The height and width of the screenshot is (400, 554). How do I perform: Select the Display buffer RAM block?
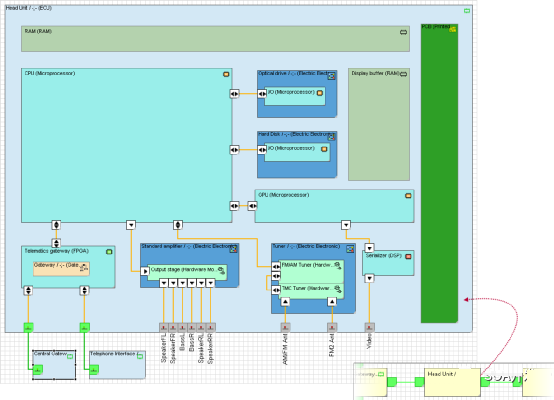(x=379, y=124)
